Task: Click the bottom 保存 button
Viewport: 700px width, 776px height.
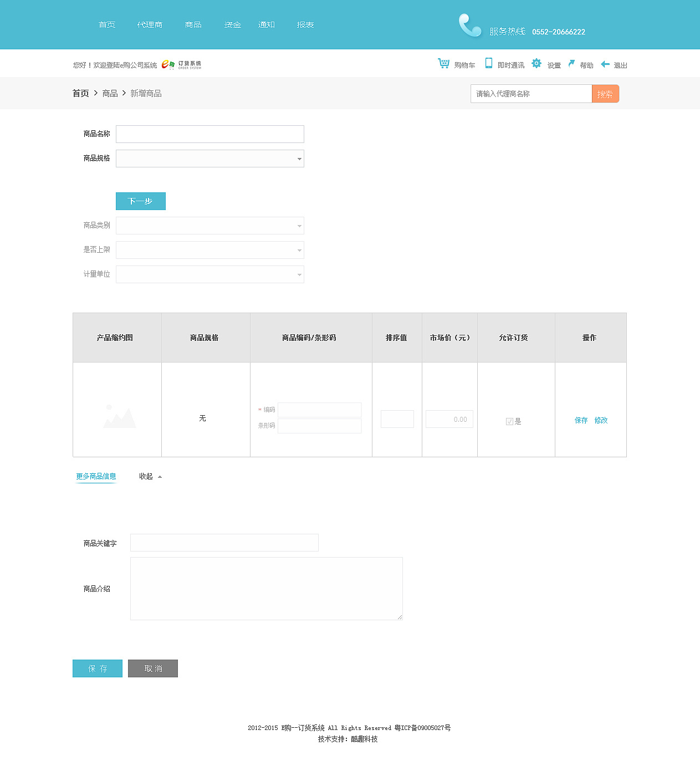Action: coord(98,668)
